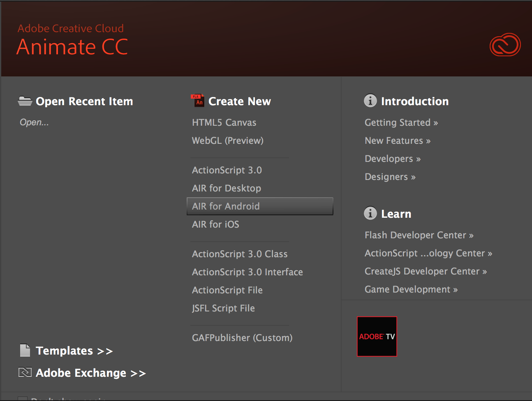Screen dimensions: 532x401
Task: Click the Introduction heading text
Action: 415,101
